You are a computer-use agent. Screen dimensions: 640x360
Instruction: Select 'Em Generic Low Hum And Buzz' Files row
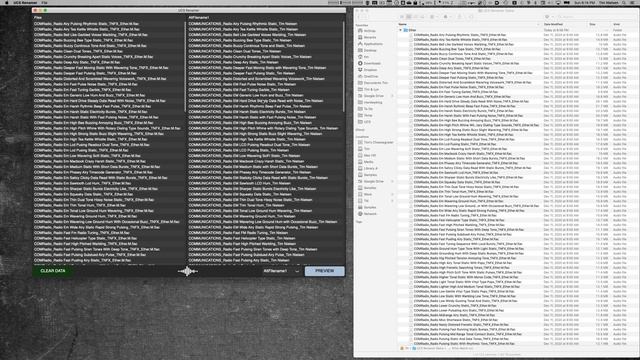(x=109, y=95)
